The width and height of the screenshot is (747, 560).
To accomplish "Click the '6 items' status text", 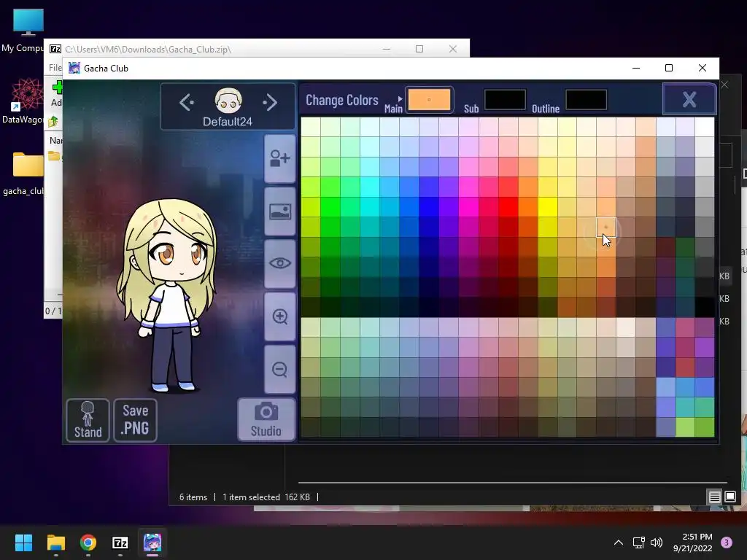I will coord(193,497).
